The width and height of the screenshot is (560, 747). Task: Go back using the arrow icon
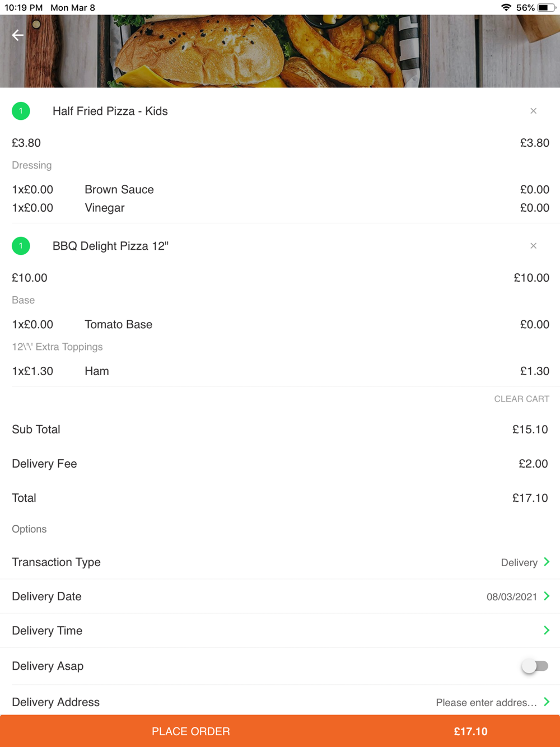click(18, 35)
